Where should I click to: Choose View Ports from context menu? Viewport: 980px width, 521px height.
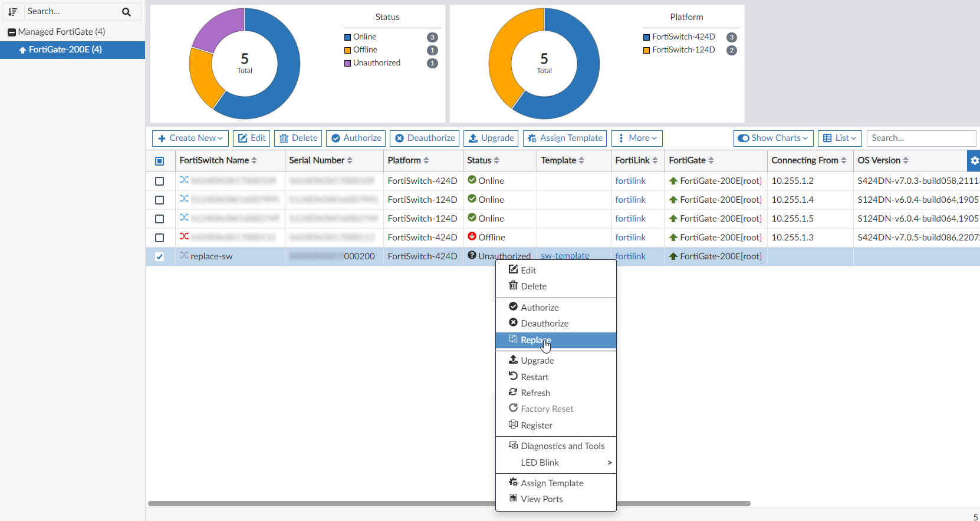(556, 499)
